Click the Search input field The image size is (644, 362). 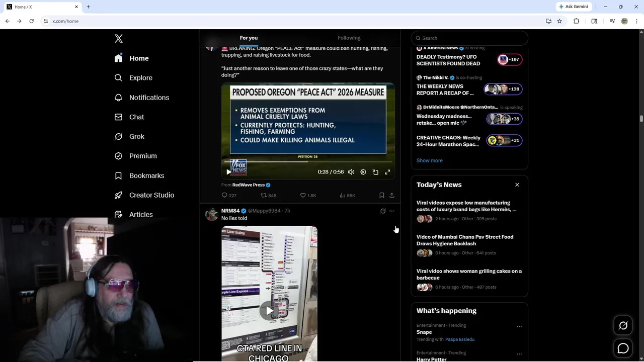tap(469, 38)
